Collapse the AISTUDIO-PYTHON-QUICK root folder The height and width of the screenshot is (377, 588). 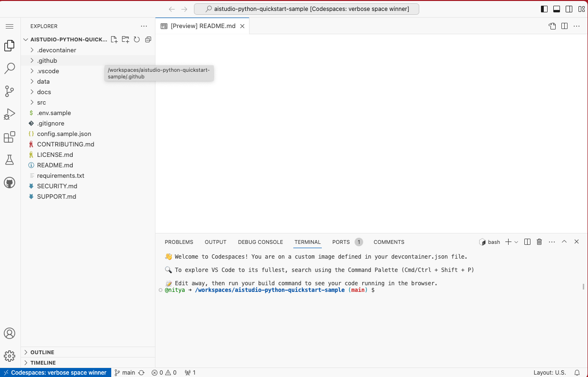[x=65, y=39]
